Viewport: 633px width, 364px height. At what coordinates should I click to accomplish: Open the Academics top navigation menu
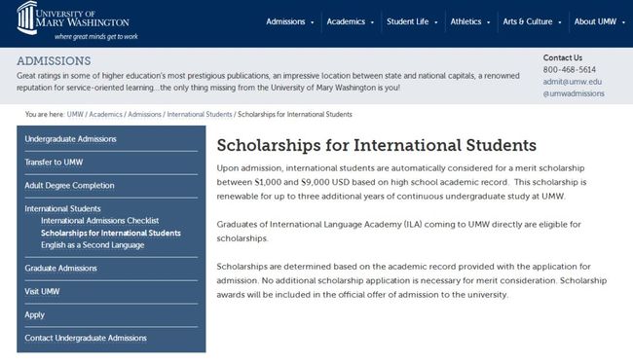[x=346, y=21]
